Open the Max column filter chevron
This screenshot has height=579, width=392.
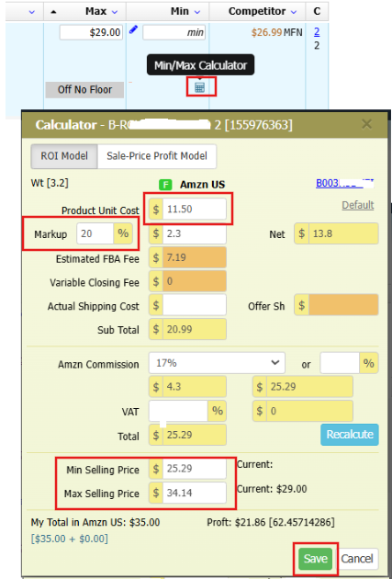click(x=115, y=12)
